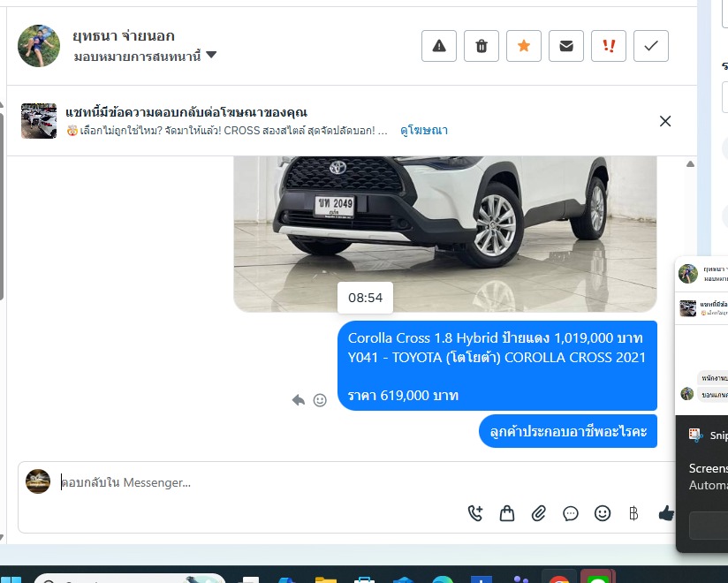Open File Explorer from taskbar

click(325, 579)
